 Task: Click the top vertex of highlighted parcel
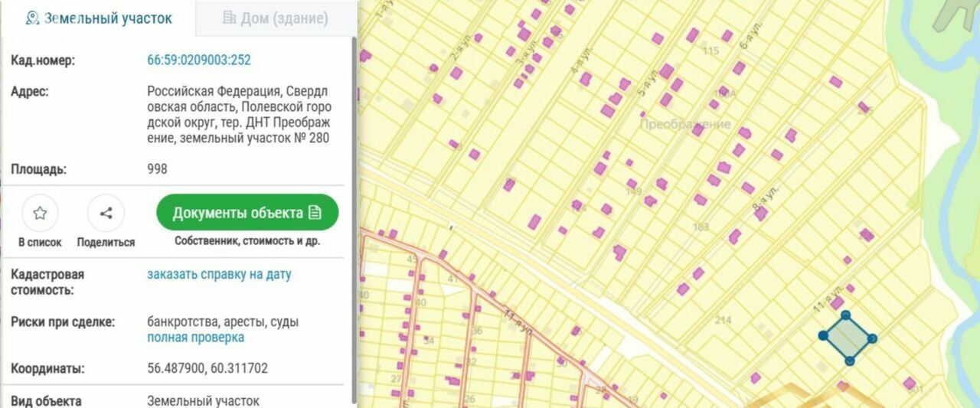click(846, 315)
